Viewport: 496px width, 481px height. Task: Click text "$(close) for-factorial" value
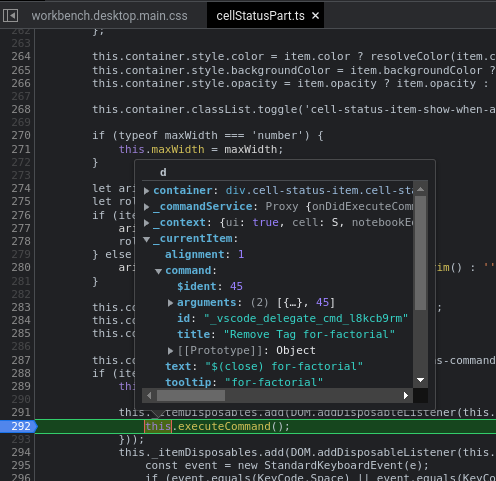point(284,367)
